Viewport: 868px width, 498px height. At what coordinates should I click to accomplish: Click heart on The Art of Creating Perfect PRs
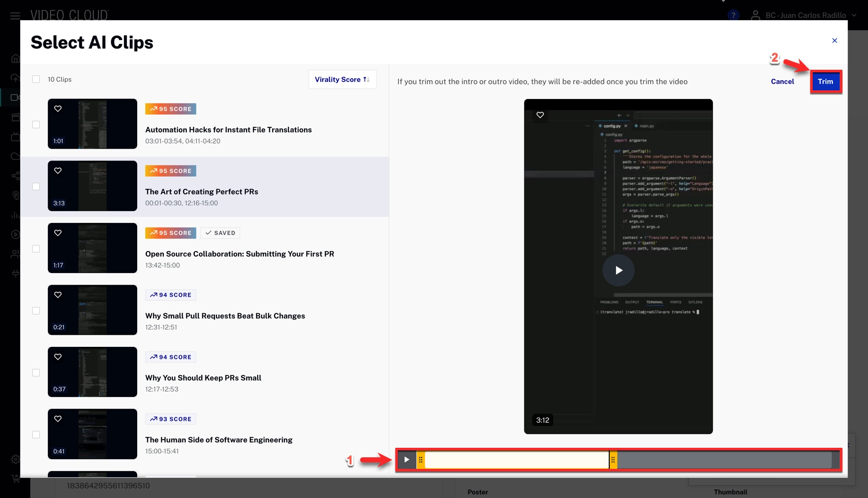tap(58, 171)
